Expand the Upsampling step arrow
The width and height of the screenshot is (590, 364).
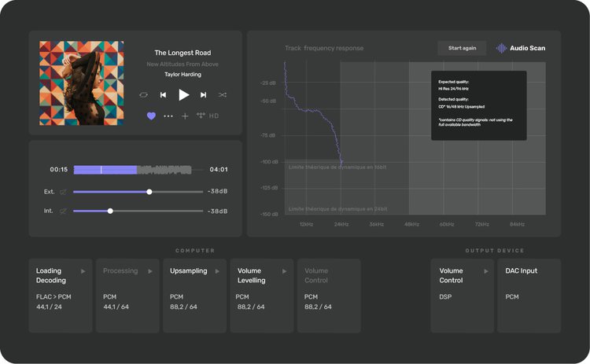216,271
